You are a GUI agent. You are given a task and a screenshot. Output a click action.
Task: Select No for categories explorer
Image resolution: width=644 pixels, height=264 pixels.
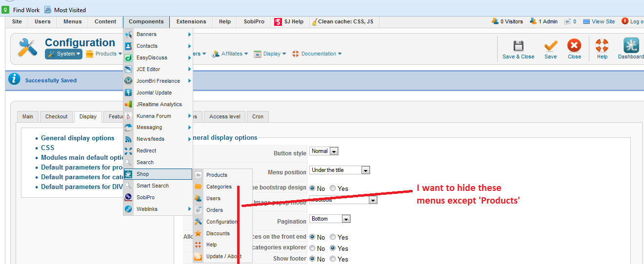(x=313, y=248)
